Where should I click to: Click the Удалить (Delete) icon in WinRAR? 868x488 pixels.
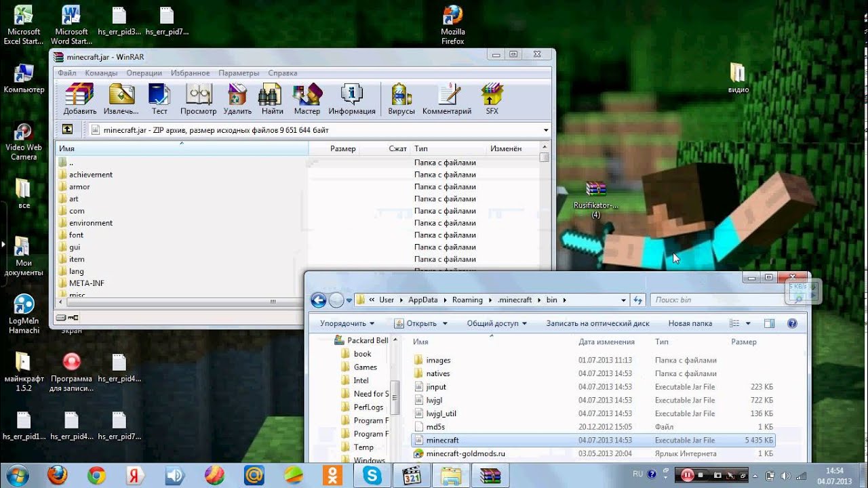237,99
